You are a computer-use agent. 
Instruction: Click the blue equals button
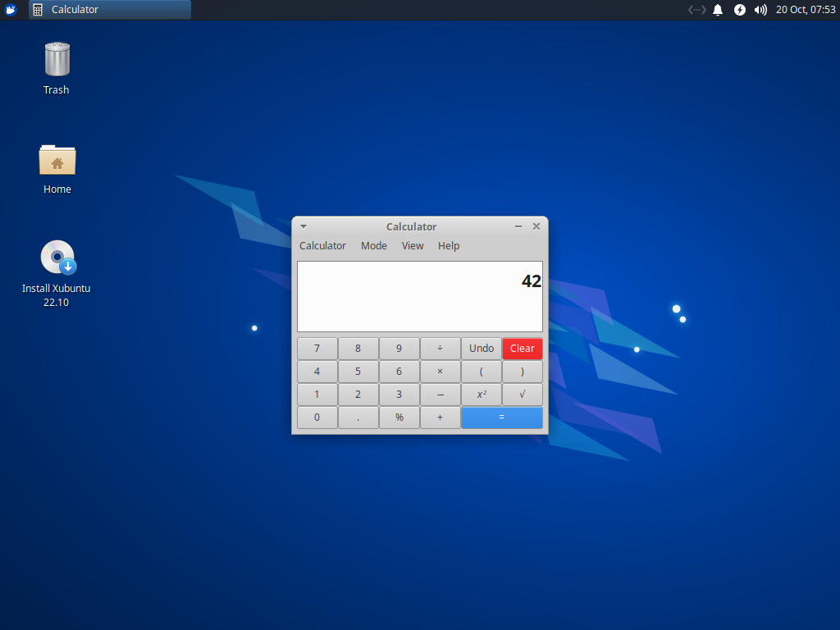click(x=501, y=417)
